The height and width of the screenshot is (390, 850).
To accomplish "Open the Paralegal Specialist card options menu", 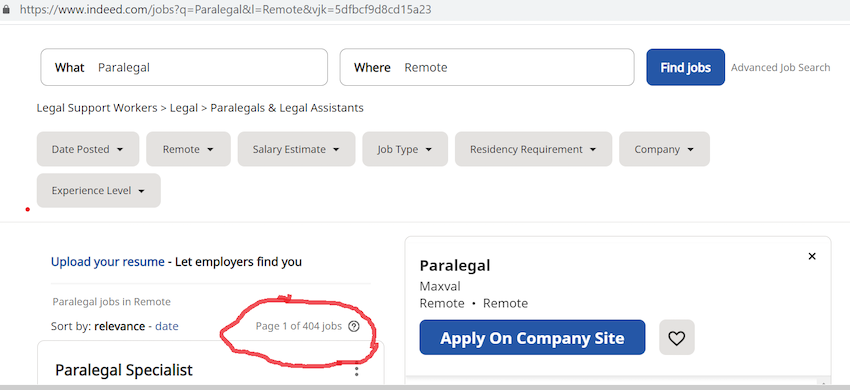I will (356, 372).
